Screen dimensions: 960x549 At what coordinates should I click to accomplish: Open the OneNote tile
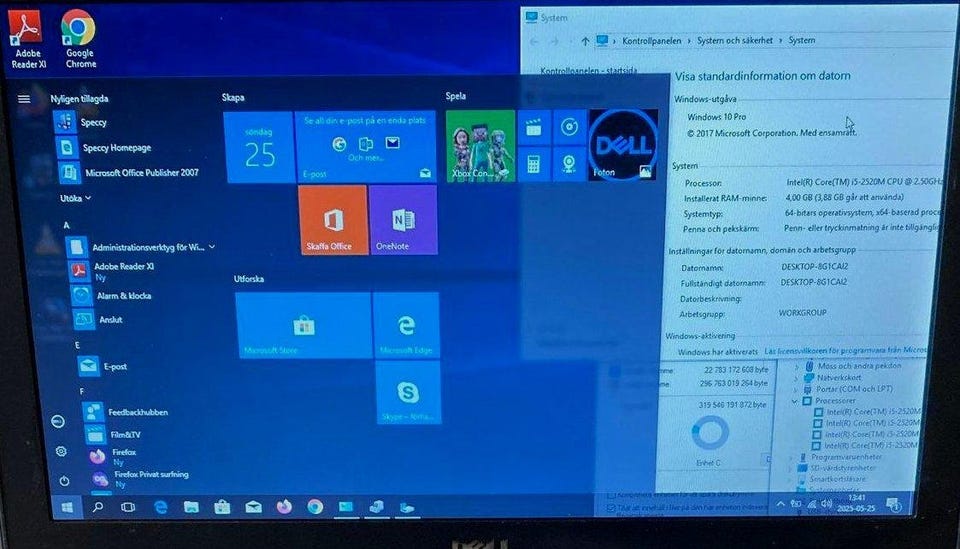click(x=403, y=220)
